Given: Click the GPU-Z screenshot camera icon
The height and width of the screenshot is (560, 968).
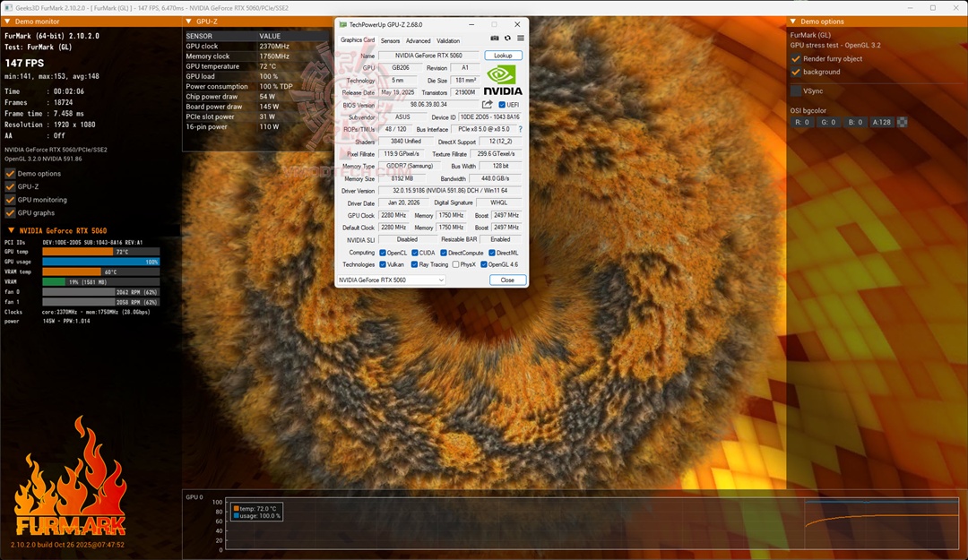Looking at the screenshot, I should [495, 39].
